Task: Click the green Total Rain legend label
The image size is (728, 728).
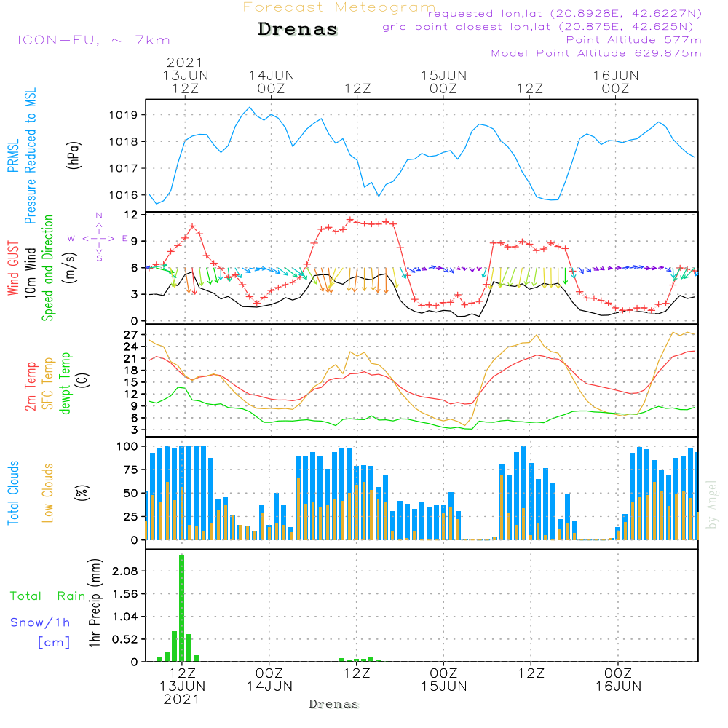Action: [x=47, y=596]
